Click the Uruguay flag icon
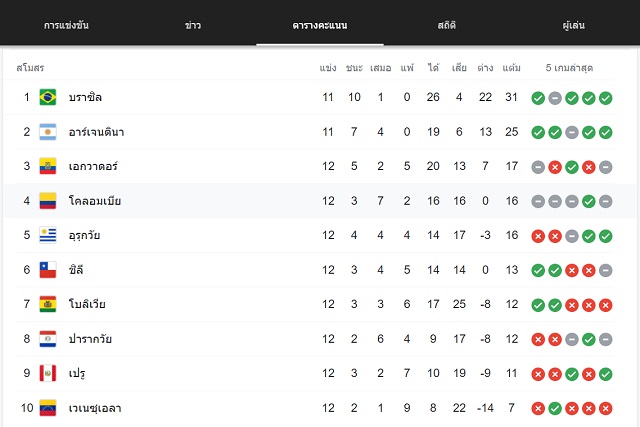Viewport: 640px width, 427px height. click(x=48, y=235)
